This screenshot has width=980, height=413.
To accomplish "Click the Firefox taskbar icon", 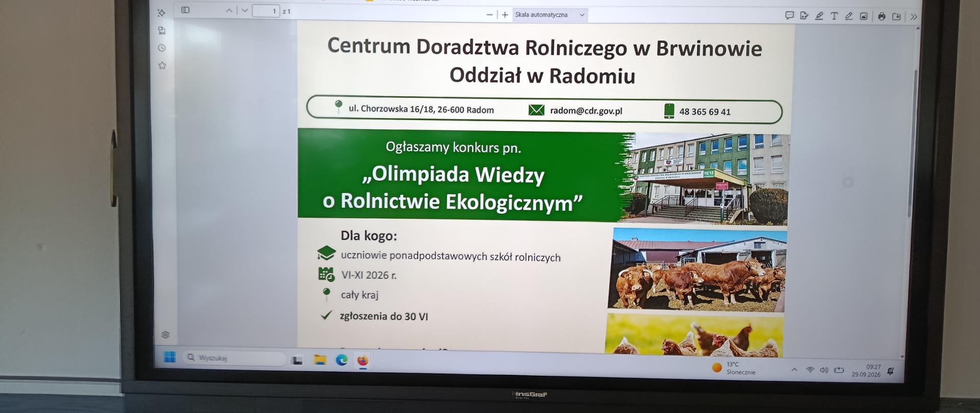I will (x=363, y=361).
